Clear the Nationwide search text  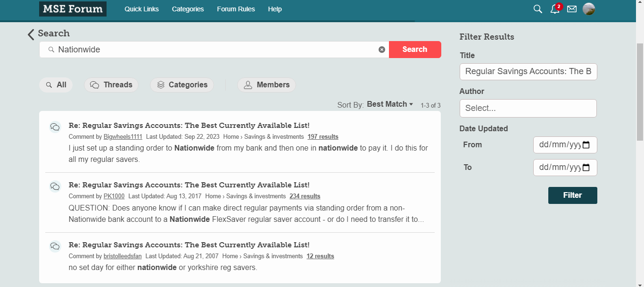tap(382, 50)
